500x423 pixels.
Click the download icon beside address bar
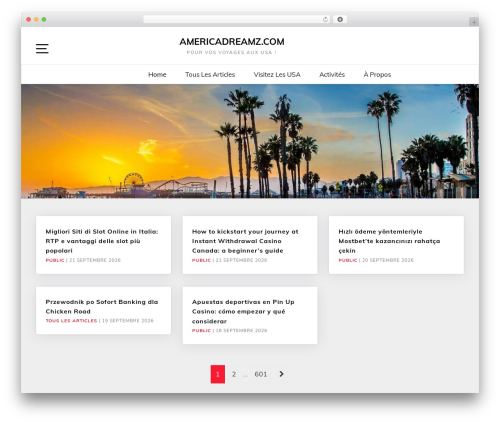click(340, 20)
